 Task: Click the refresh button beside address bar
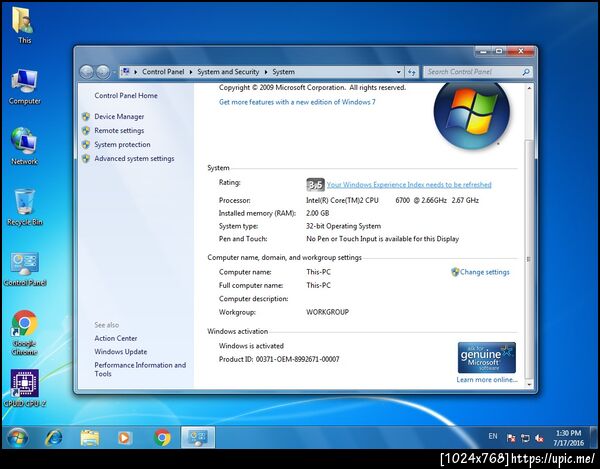point(412,72)
